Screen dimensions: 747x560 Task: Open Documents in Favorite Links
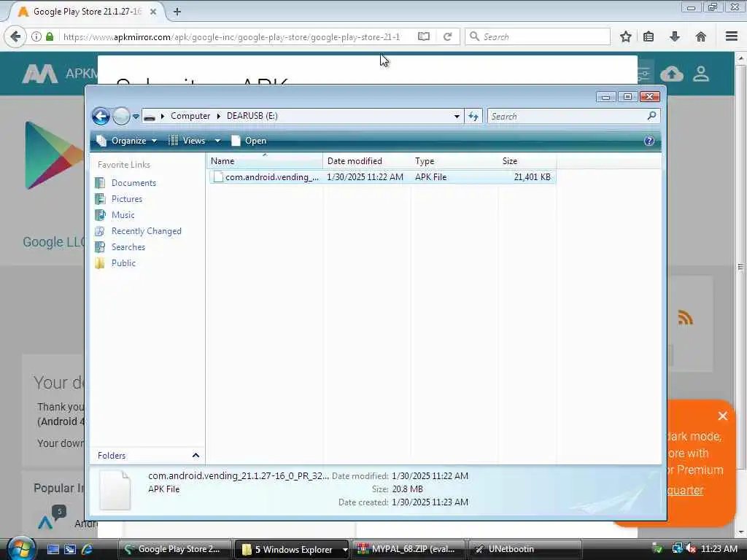pos(133,183)
